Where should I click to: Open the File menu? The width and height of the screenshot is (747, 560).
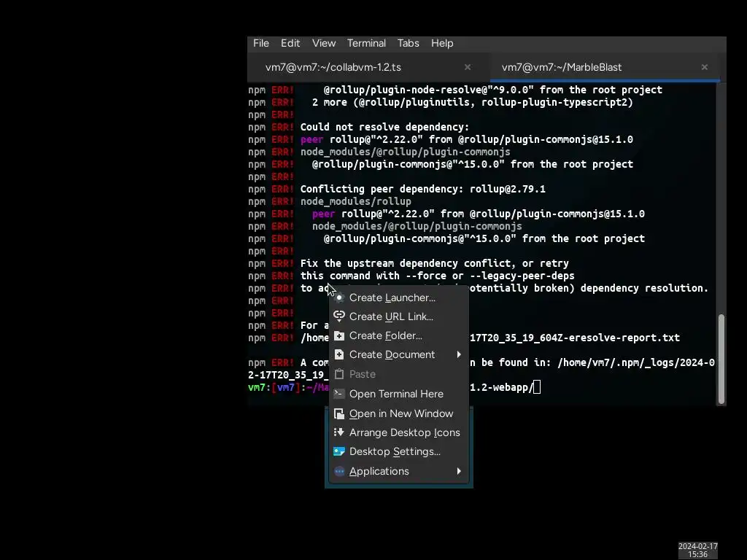[x=261, y=43]
